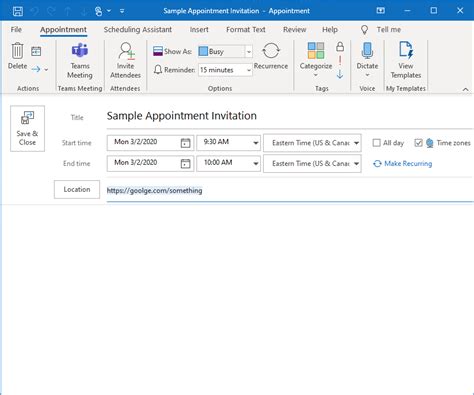Add a Teams Meeting
The height and width of the screenshot is (395, 474).
pos(80,61)
